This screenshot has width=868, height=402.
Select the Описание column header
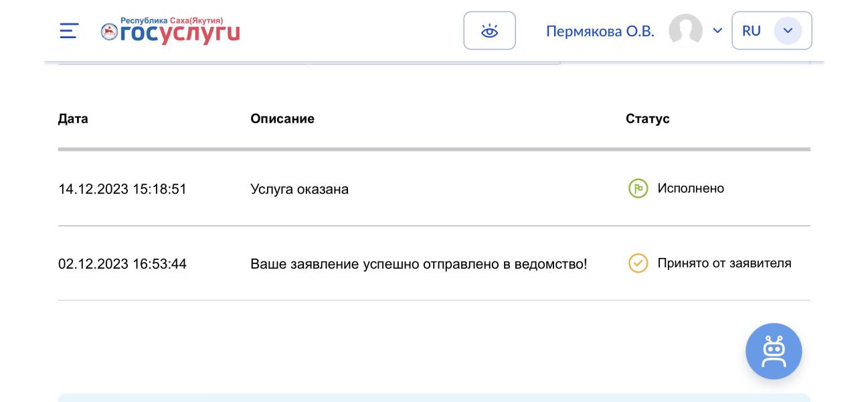[282, 119]
